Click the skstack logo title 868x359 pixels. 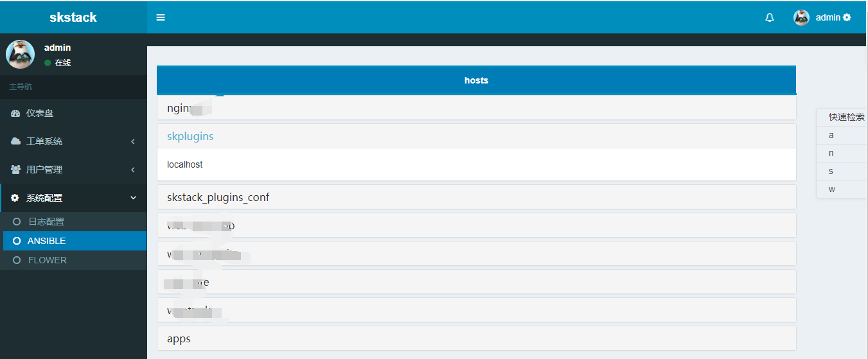(x=73, y=17)
